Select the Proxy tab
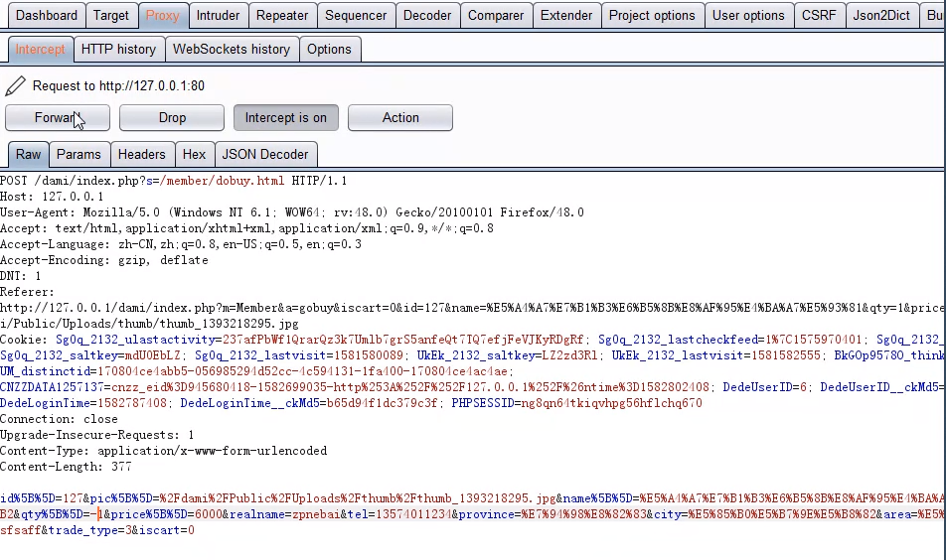Image resolution: width=946 pixels, height=560 pixels. pyautogui.click(x=163, y=15)
